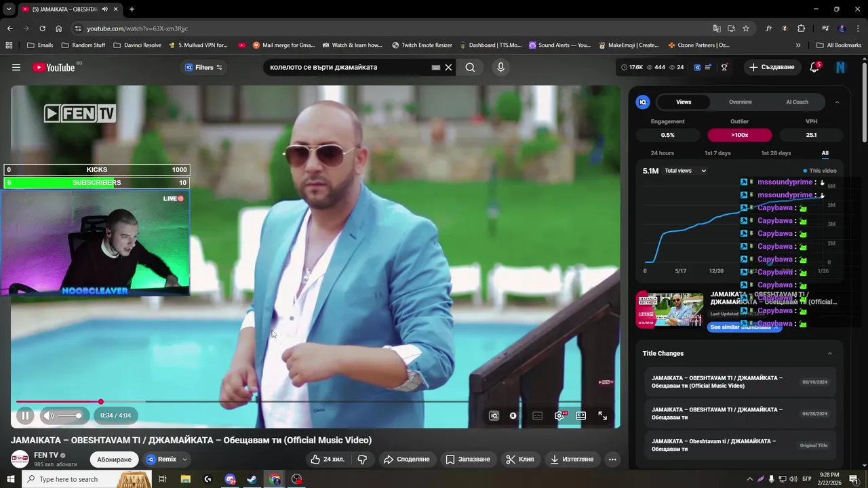Click the Изтегляне download button
Screen dimensions: 868x488
pyautogui.click(x=572, y=459)
